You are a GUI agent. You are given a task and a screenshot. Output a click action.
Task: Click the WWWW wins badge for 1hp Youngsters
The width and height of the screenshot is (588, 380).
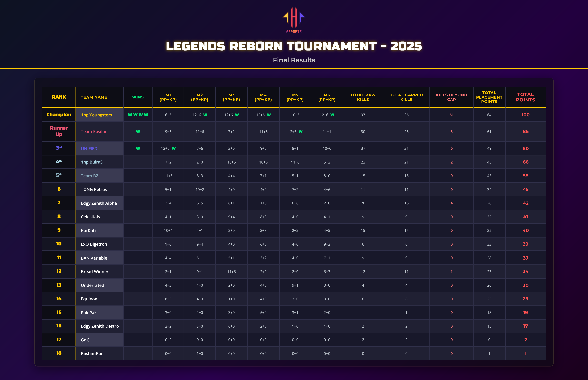138,115
